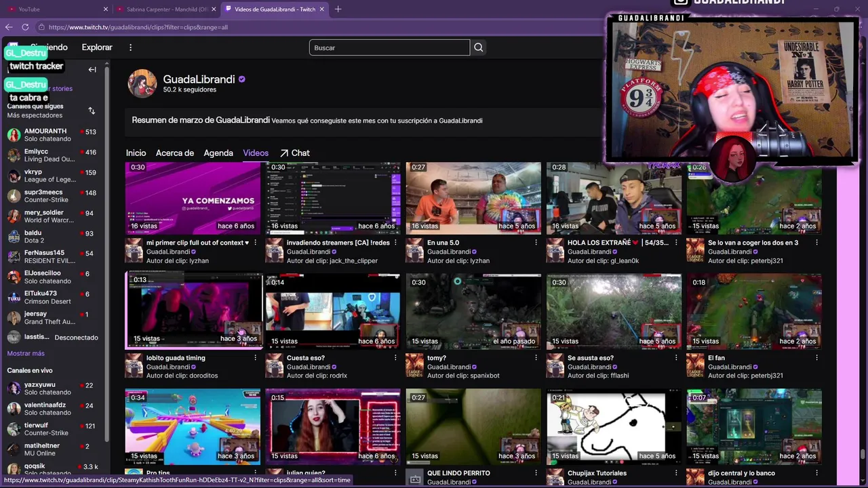Sort followed channels with the arrows icon

coord(92,110)
